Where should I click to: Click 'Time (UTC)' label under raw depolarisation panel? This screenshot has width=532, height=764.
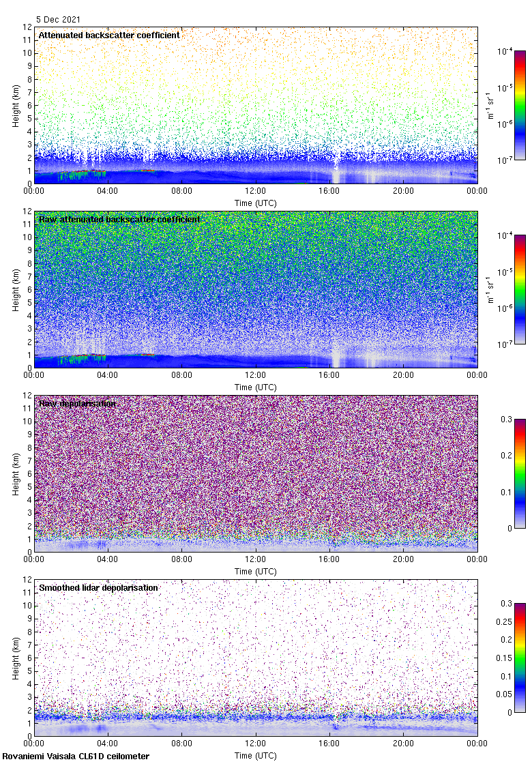pos(255,572)
